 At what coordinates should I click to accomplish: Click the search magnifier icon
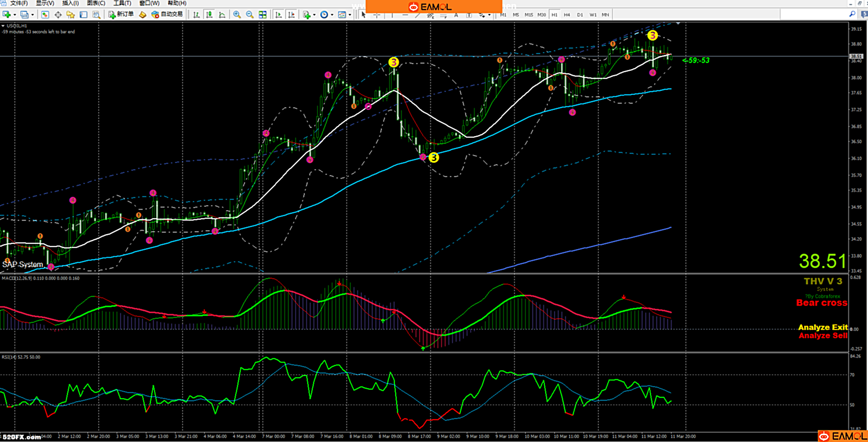[x=852, y=15]
